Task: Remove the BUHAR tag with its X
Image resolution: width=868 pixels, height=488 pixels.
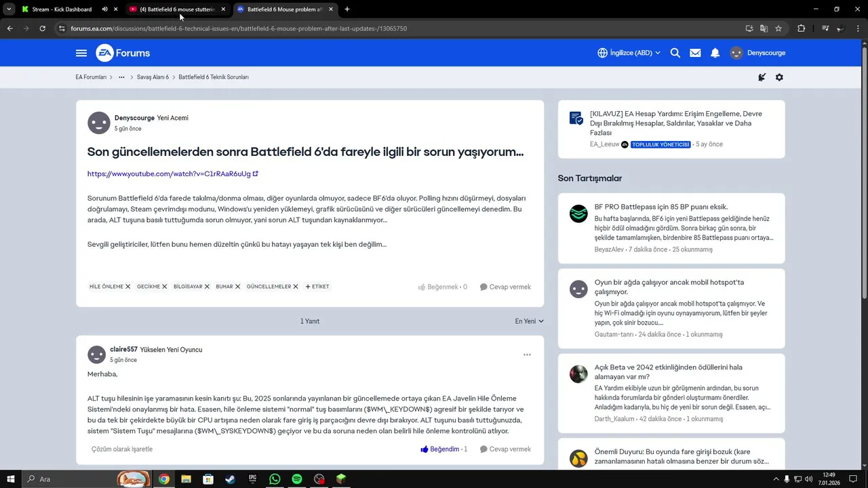Action: click(x=237, y=287)
